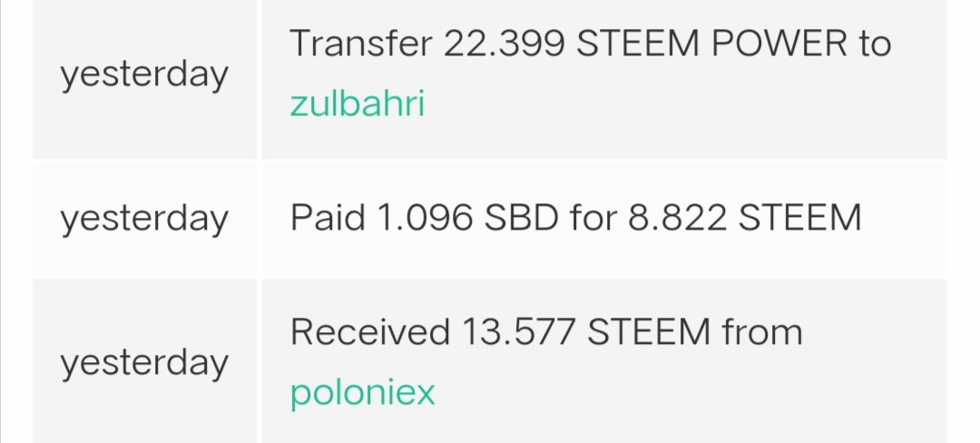
Task: Open the zulbahri account link
Action: pyautogui.click(x=357, y=105)
